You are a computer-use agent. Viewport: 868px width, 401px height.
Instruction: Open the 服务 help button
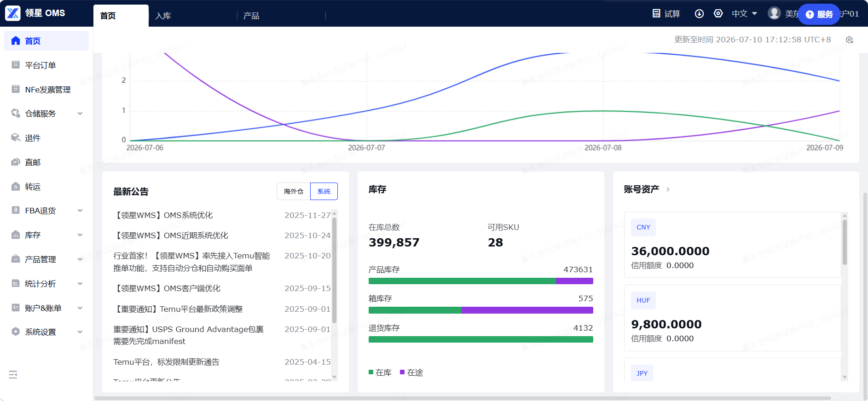819,14
